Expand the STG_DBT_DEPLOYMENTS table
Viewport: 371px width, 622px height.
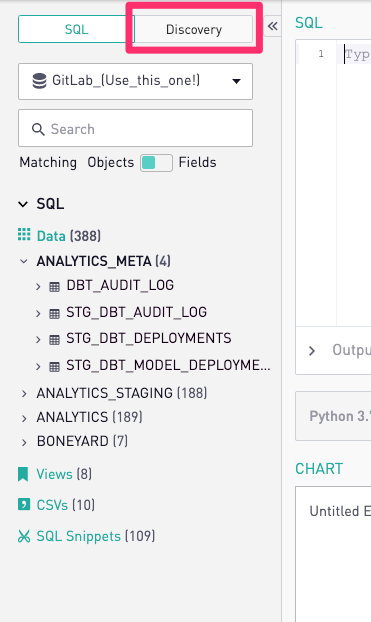click(38, 340)
